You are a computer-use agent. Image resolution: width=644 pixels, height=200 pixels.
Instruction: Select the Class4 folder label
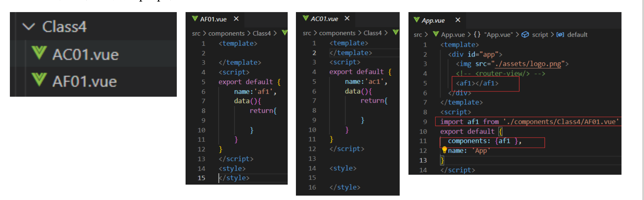coord(64,27)
